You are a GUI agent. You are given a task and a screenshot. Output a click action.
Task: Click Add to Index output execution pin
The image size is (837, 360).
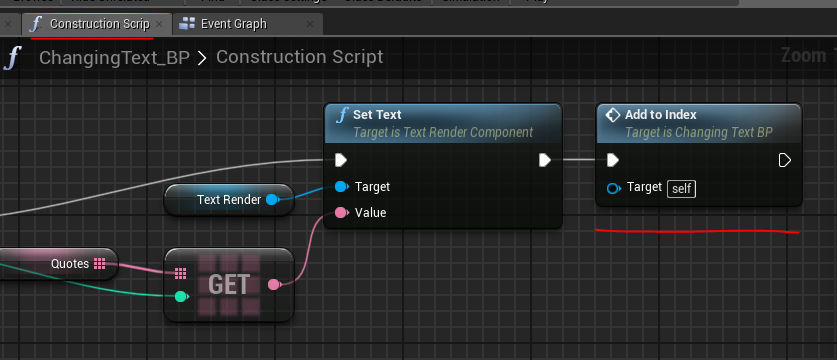[784, 160]
